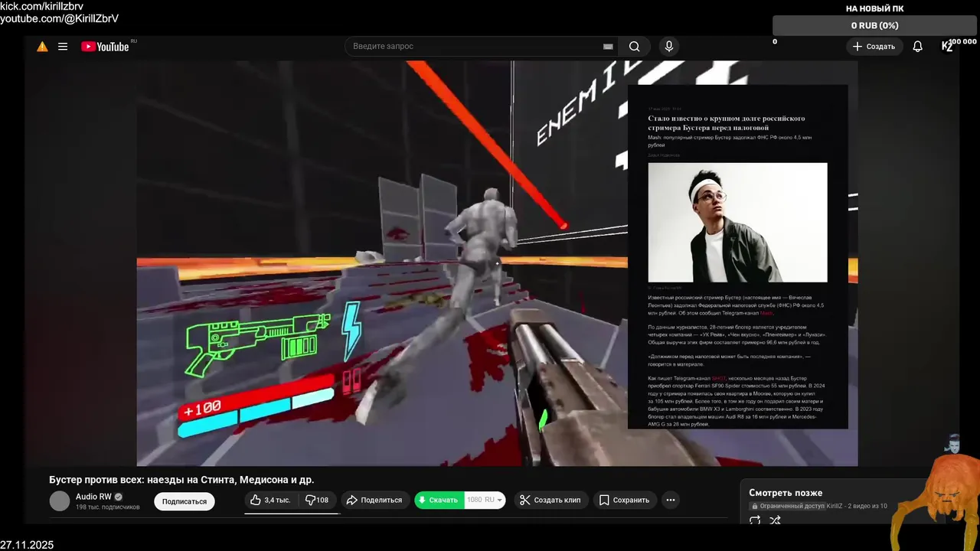
Task: Open the on-screen keyboard icon in search box
Action: [x=608, y=47]
